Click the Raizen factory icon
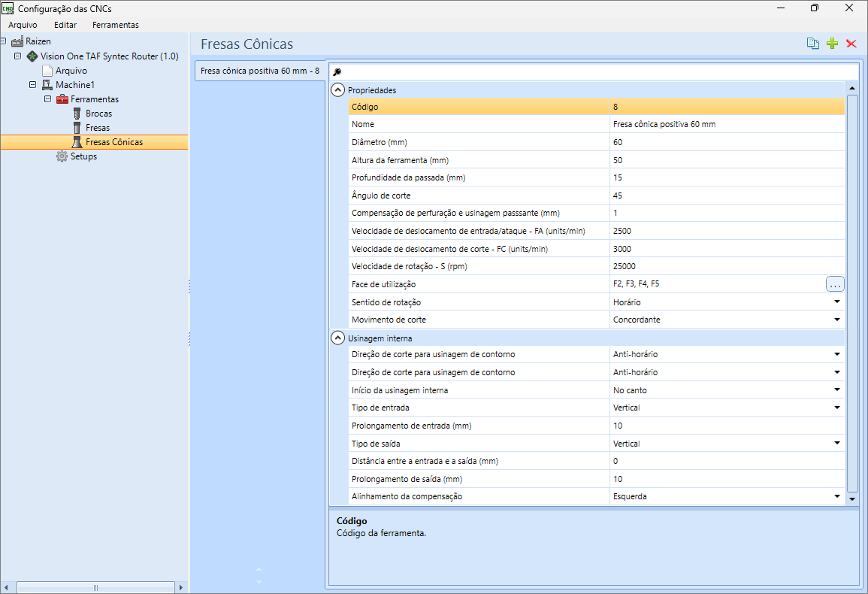The height and width of the screenshot is (594, 868). pyautogui.click(x=17, y=41)
